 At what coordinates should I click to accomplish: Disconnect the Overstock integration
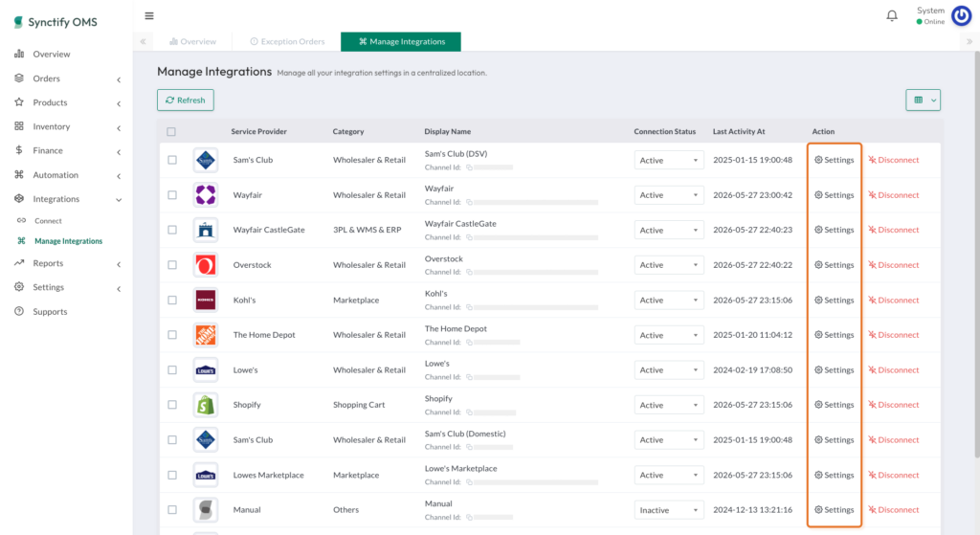(x=894, y=265)
